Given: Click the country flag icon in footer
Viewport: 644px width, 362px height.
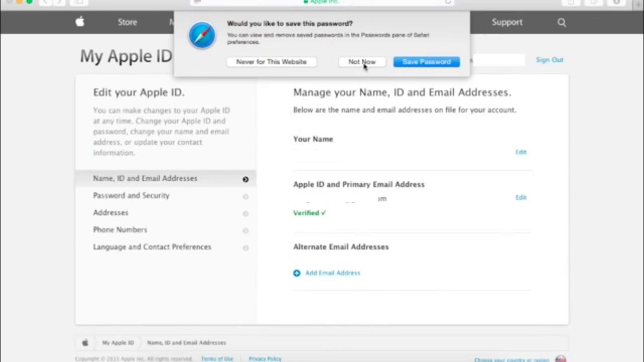Looking at the screenshot, I should [560, 359].
